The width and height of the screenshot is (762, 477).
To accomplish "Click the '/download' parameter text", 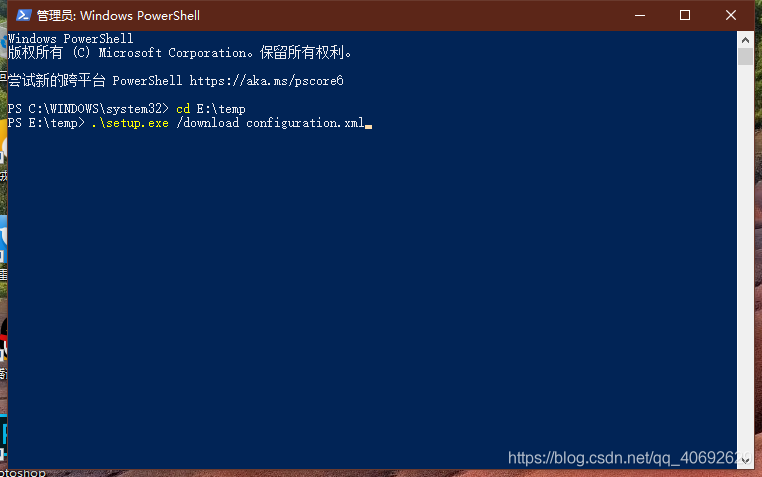I will click(x=208, y=123).
